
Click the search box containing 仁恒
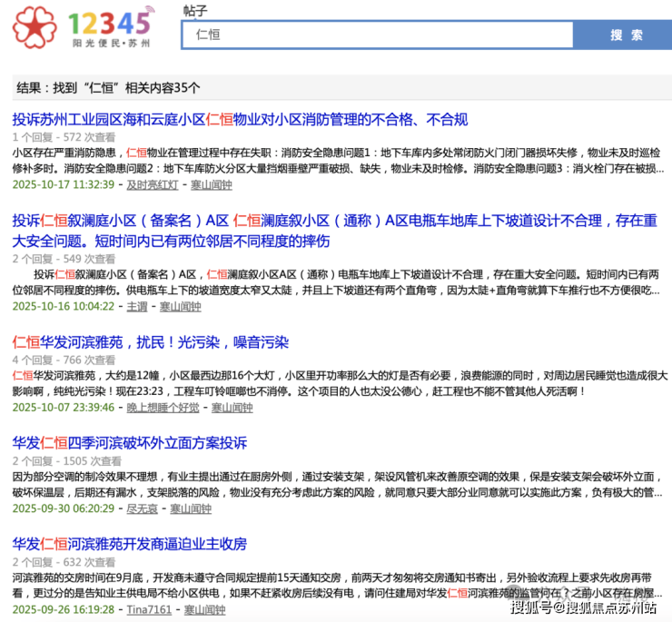point(377,35)
